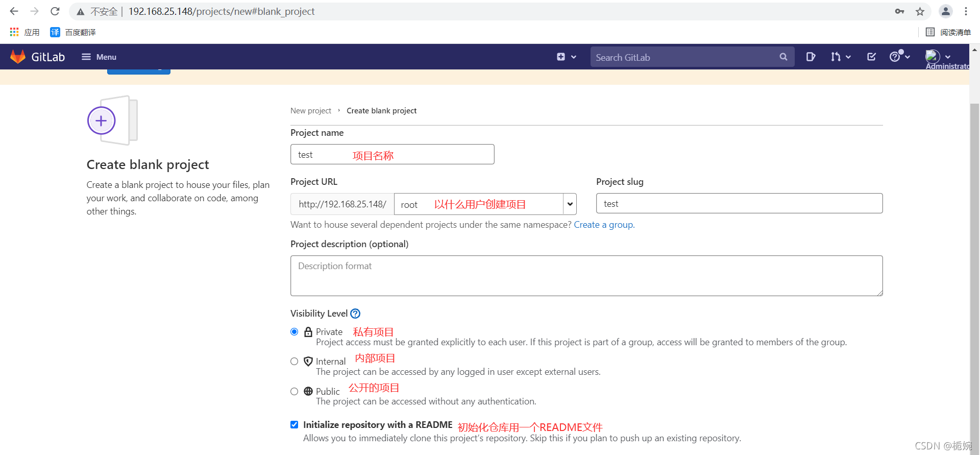Bookmark this page with star icon
The width and height of the screenshot is (980, 455).
coord(920,11)
